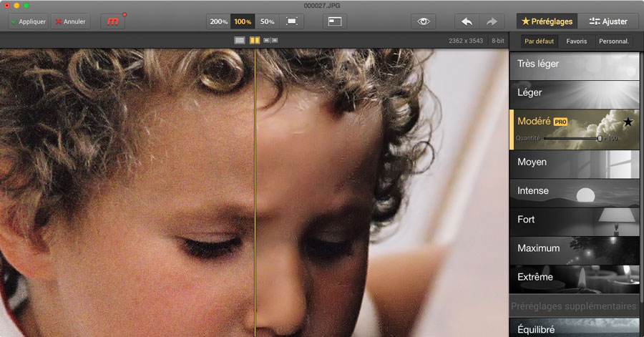
Task: Click the Préréglages supplémentaires header
Action: tap(573, 306)
